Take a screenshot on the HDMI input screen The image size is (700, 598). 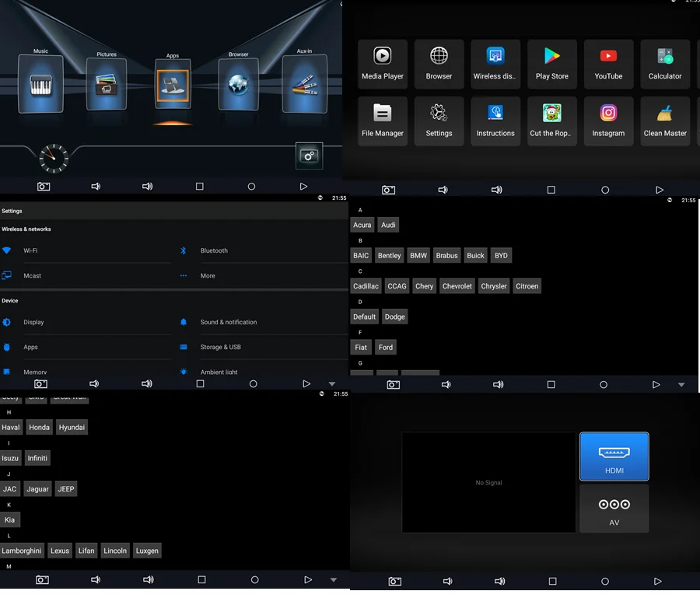pos(394,581)
